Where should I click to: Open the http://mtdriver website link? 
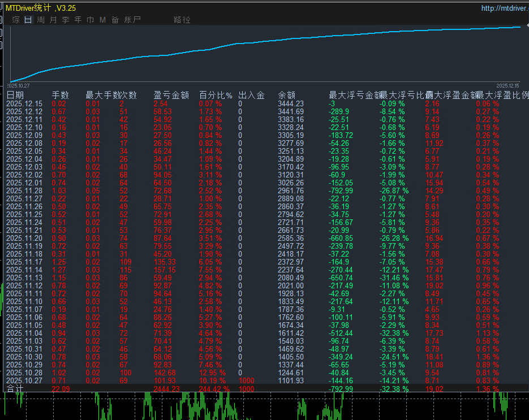pyautogui.click(x=505, y=8)
